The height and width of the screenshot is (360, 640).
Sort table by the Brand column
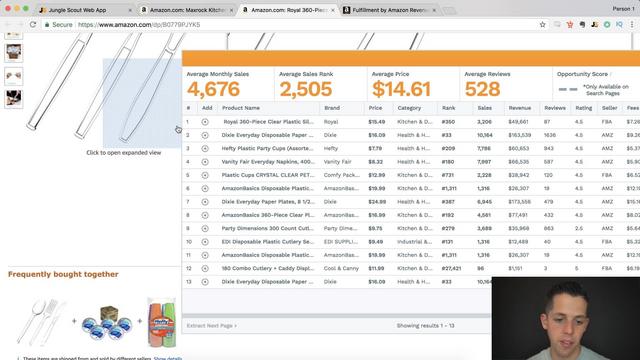coord(332,108)
